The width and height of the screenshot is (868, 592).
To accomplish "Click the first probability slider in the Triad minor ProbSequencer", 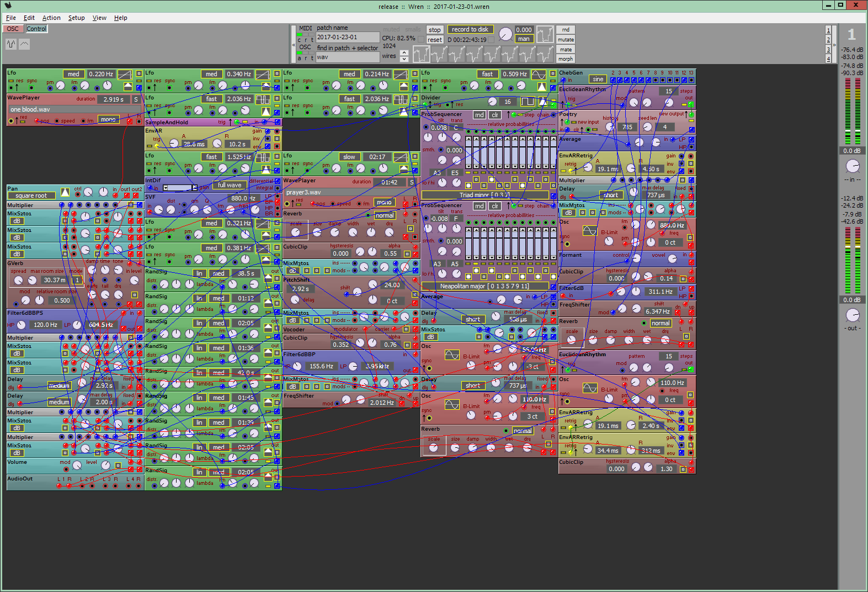I will 468,152.
